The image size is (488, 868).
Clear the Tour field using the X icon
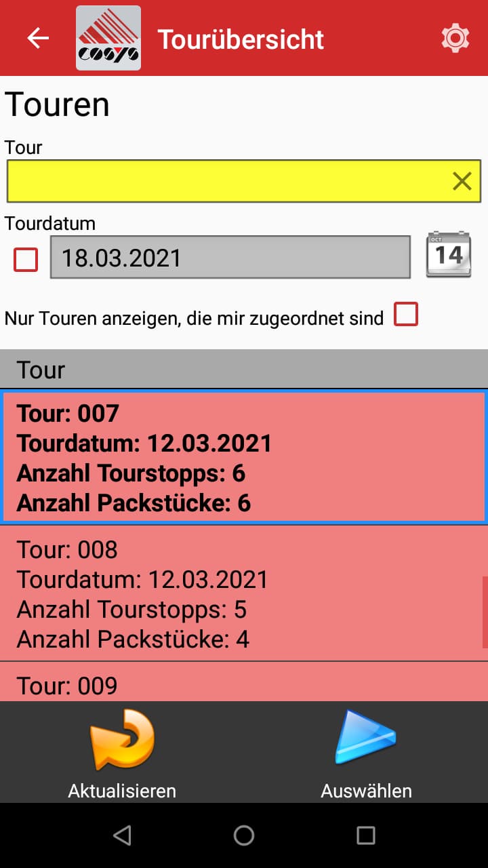(x=463, y=181)
